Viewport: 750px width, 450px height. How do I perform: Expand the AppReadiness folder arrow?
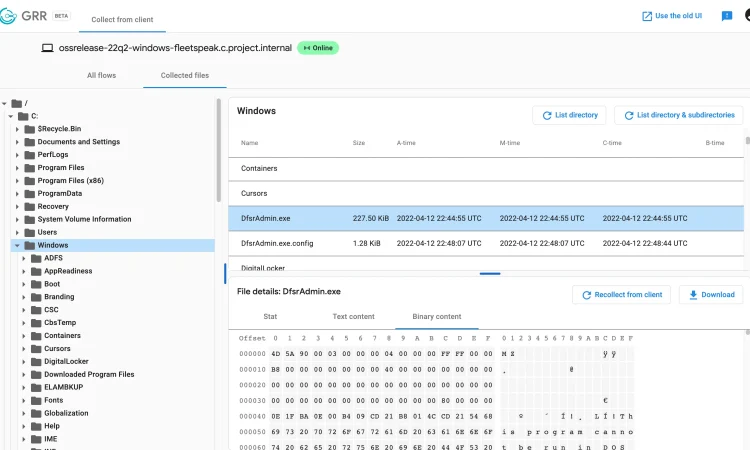[24, 271]
